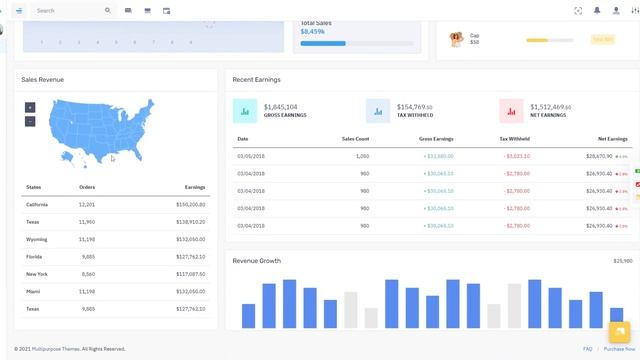
Task: Click the magnifier icon in the search box
Action: [107, 11]
